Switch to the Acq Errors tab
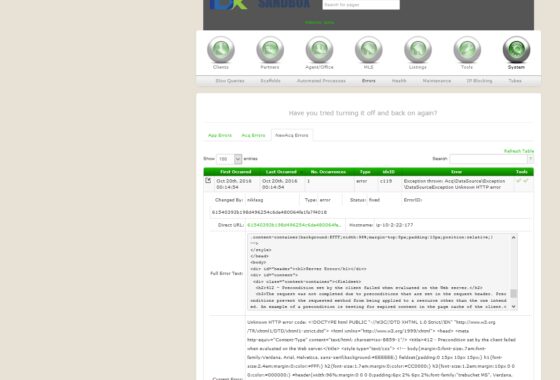560x380 pixels. pos(253,135)
